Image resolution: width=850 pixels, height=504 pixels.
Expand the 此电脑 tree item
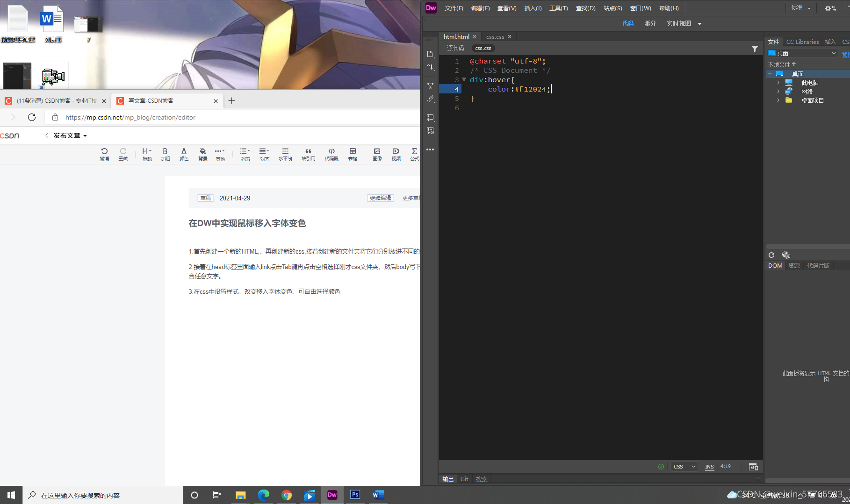[778, 83]
